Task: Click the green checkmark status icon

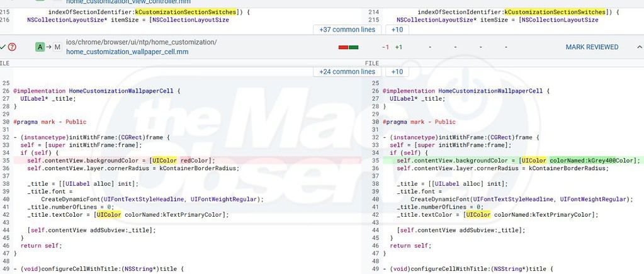Action: [4, 47]
